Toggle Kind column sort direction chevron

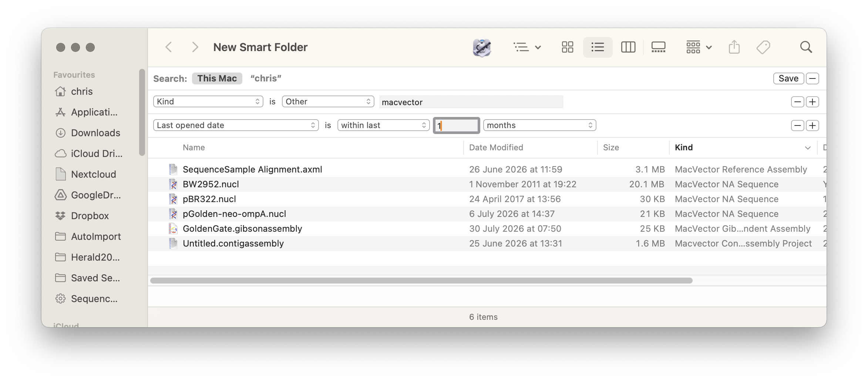coord(808,148)
